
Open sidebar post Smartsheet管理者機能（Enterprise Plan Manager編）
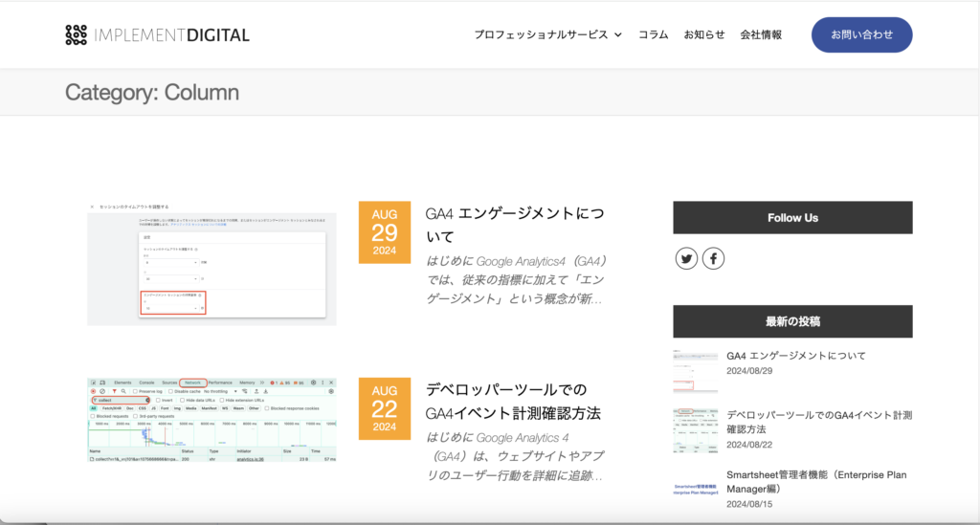pos(816,482)
